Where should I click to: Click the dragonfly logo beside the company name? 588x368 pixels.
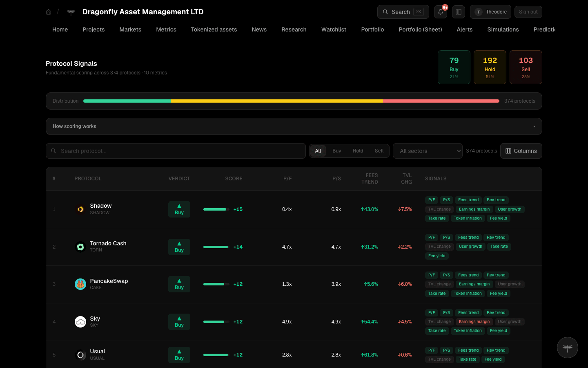tap(71, 12)
